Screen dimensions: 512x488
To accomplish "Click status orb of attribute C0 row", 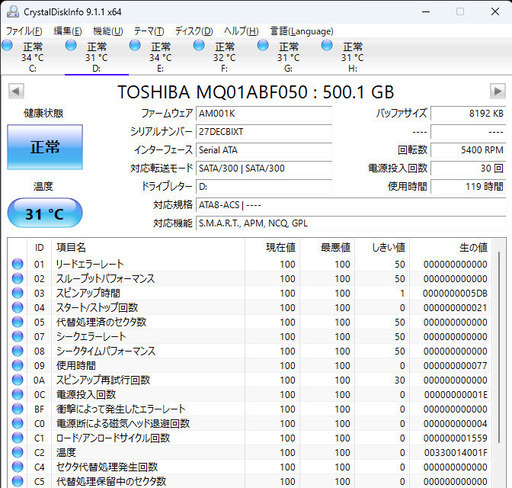I will [18, 423].
